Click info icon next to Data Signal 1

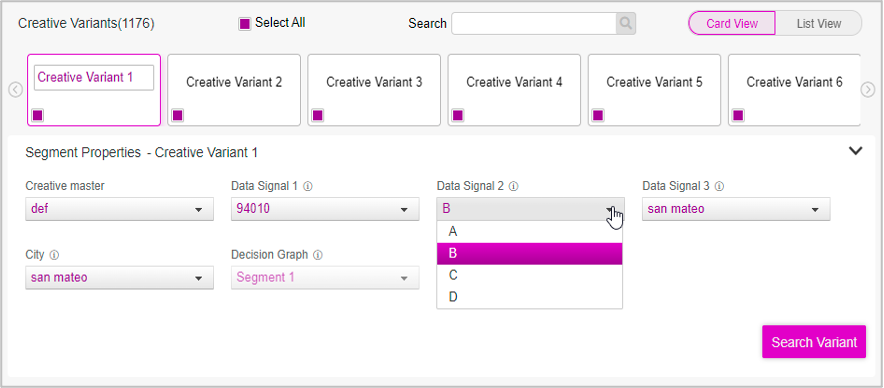coord(308,186)
